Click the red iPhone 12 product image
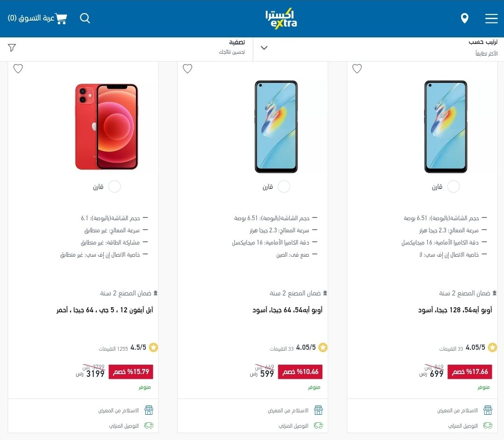 [106, 127]
